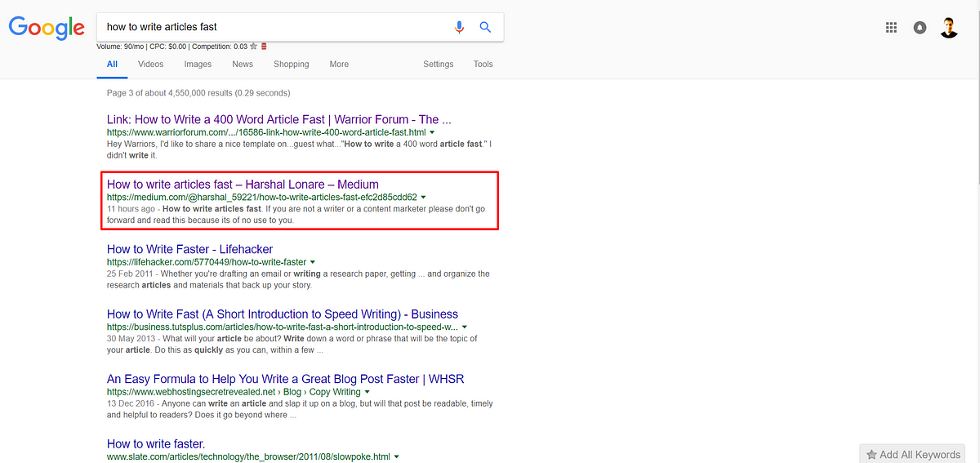The width and height of the screenshot is (980, 463).
Task: Open WHSR Easy Formula Blog Post result
Action: click(x=286, y=379)
